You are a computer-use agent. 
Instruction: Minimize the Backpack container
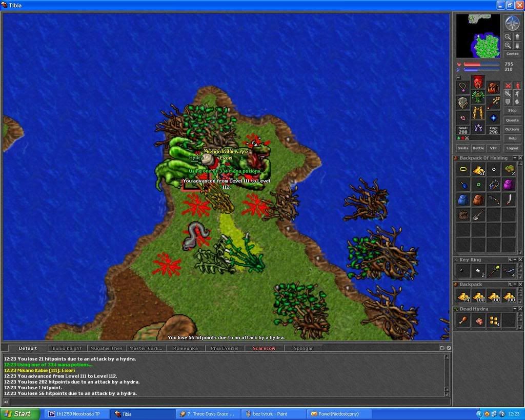point(515,284)
